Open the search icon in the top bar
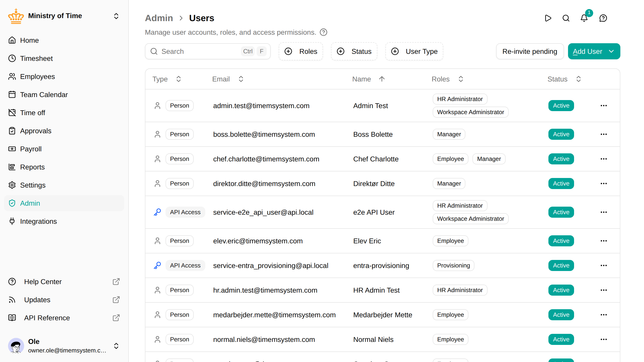This screenshot has height=362, width=644. point(566,18)
